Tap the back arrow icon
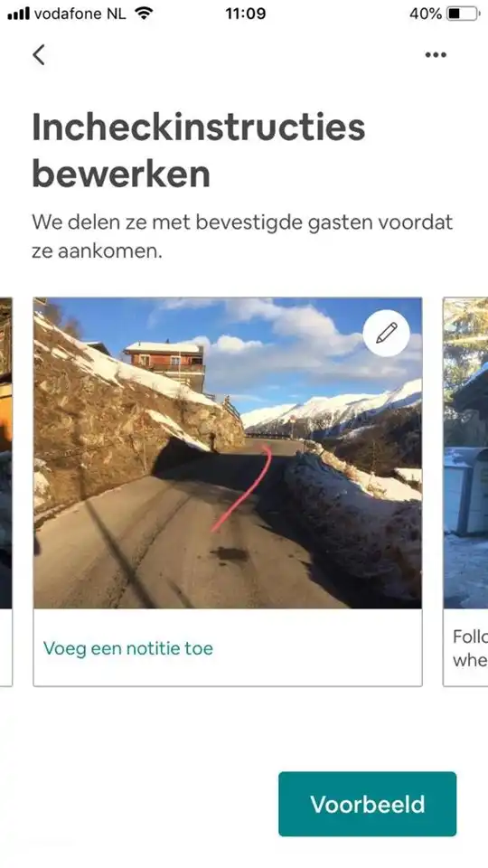Screen dimensions: 488x868 tap(38, 55)
